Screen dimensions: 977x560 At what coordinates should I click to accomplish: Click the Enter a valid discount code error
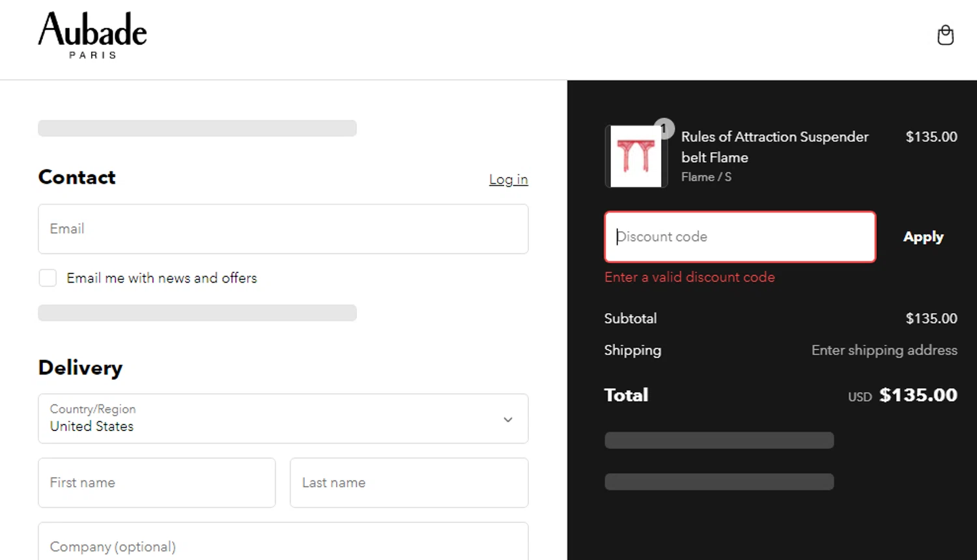coord(689,277)
